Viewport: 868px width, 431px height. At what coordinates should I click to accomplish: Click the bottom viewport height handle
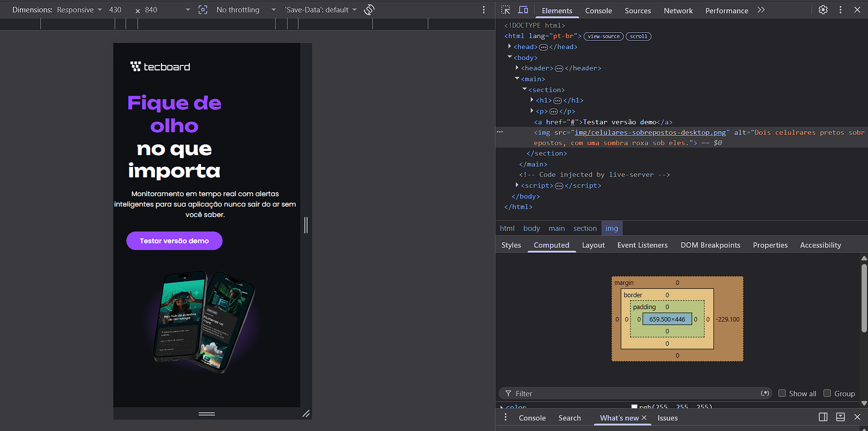pos(207,414)
